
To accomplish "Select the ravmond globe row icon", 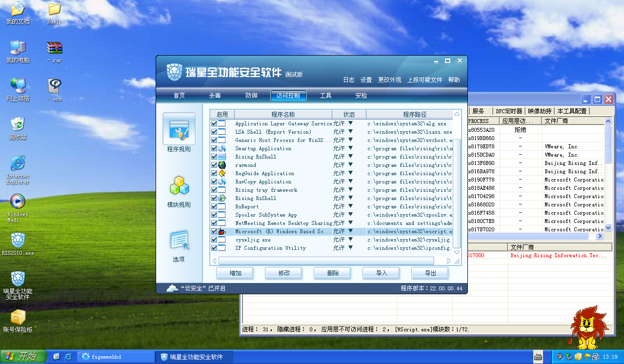I will click(222, 165).
